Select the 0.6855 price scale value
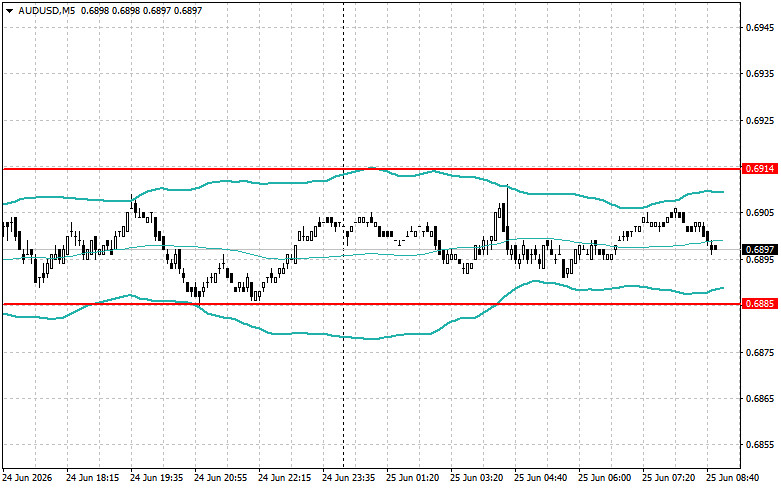The width and height of the screenshot is (781, 489). coord(760,445)
